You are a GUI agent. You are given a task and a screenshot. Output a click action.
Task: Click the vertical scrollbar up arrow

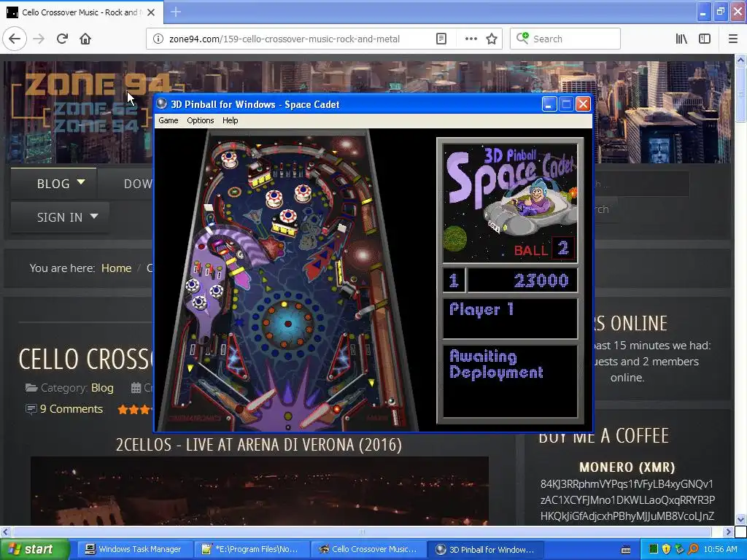[x=740, y=60]
